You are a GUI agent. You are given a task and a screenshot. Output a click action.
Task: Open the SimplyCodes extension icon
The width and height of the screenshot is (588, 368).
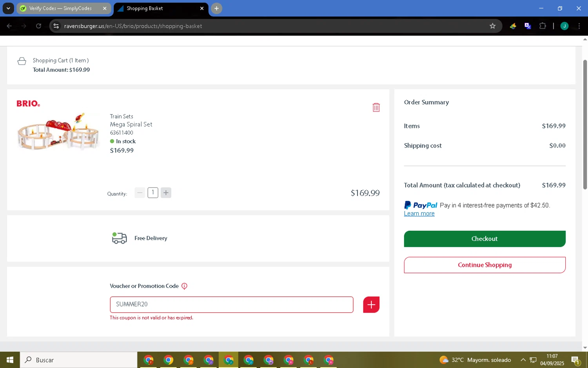click(513, 26)
